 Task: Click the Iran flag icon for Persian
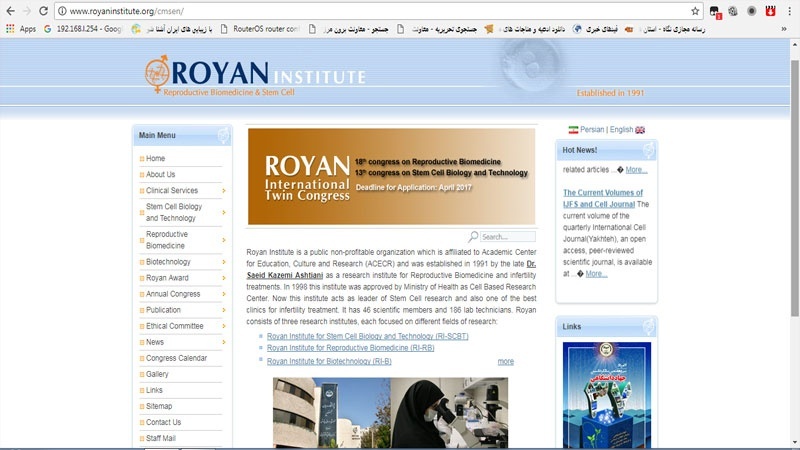click(x=573, y=129)
